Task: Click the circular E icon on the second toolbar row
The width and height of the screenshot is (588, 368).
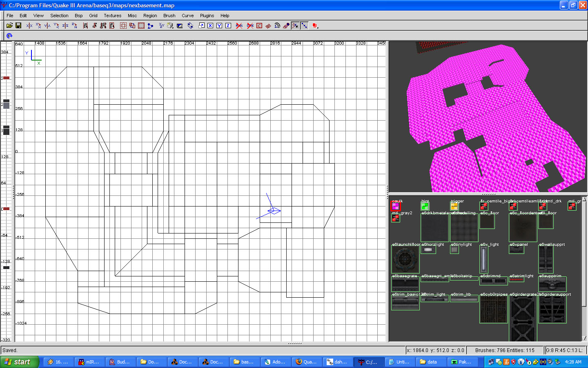Action: coord(9,36)
